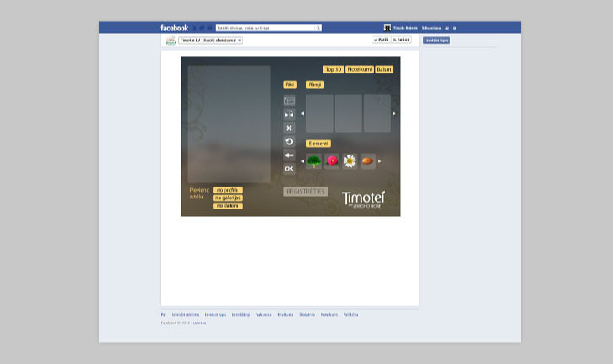The image size is (613, 364).
Task: Click the Timotei brand logo
Action: click(x=363, y=199)
